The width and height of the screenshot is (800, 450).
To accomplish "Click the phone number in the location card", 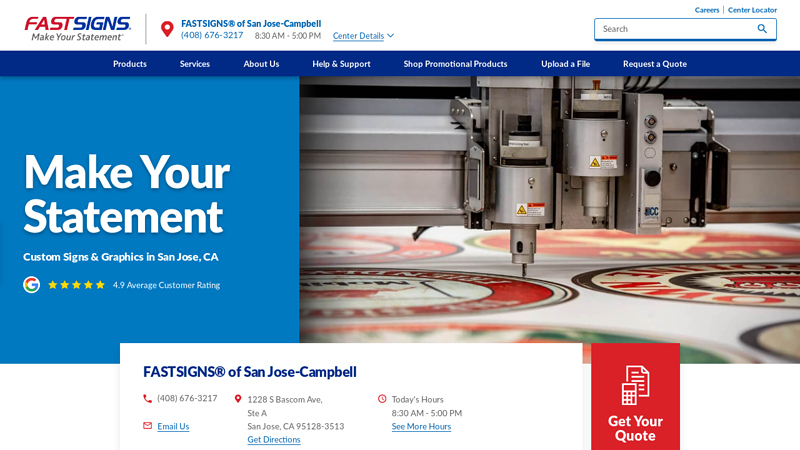I will click(187, 398).
